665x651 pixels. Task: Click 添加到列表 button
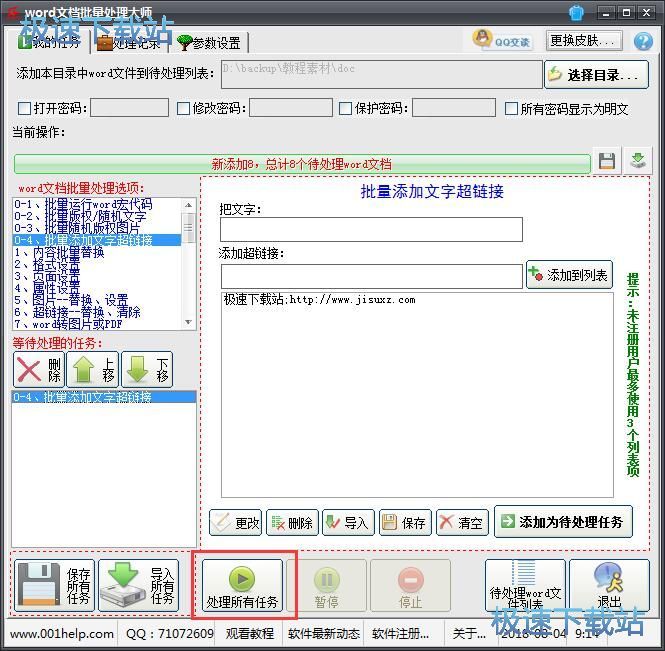pos(570,275)
